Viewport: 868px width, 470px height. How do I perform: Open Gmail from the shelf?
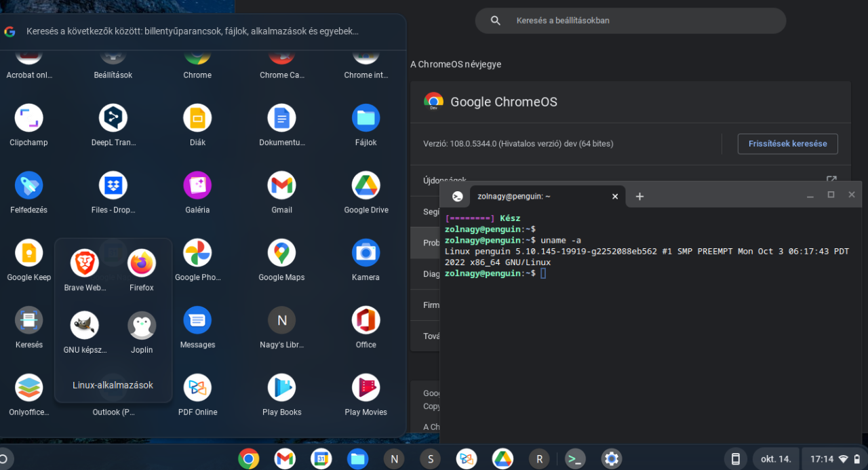pyautogui.click(x=285, y=459)
